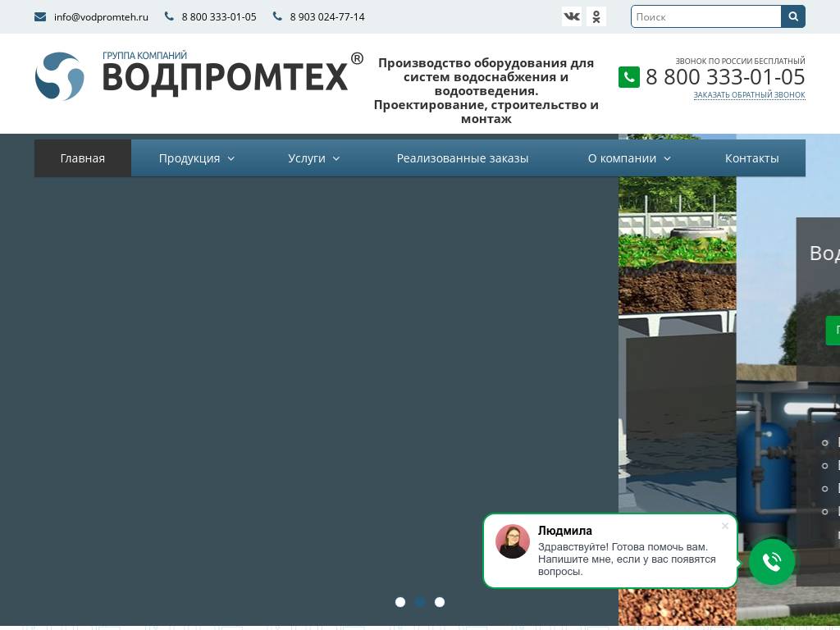Click the заказать обратный звонок link

point(749,94)
